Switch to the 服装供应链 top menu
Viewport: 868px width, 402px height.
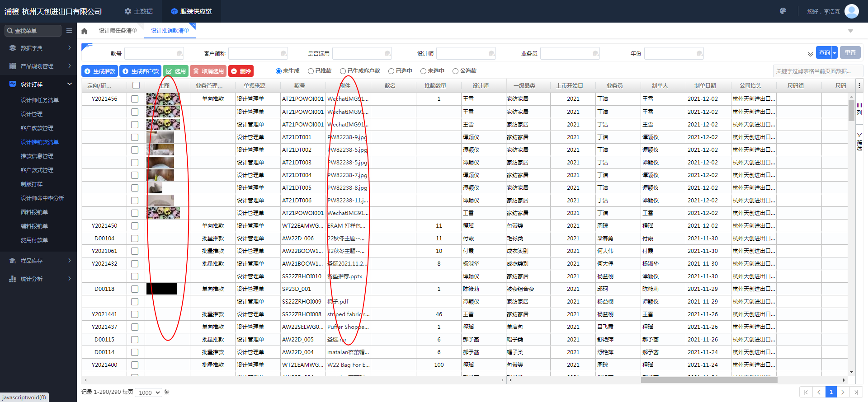coord(192,11)
